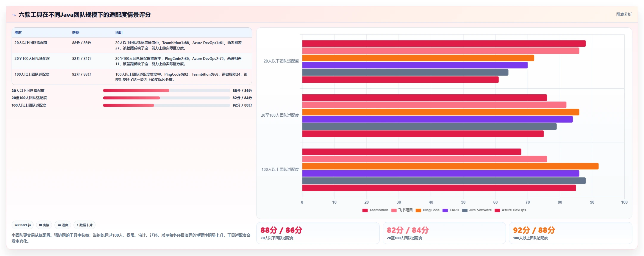Toggle the TAPD legend entry
Image resolution: width=644 pixels, height=256 pixels.
point(451,210)
